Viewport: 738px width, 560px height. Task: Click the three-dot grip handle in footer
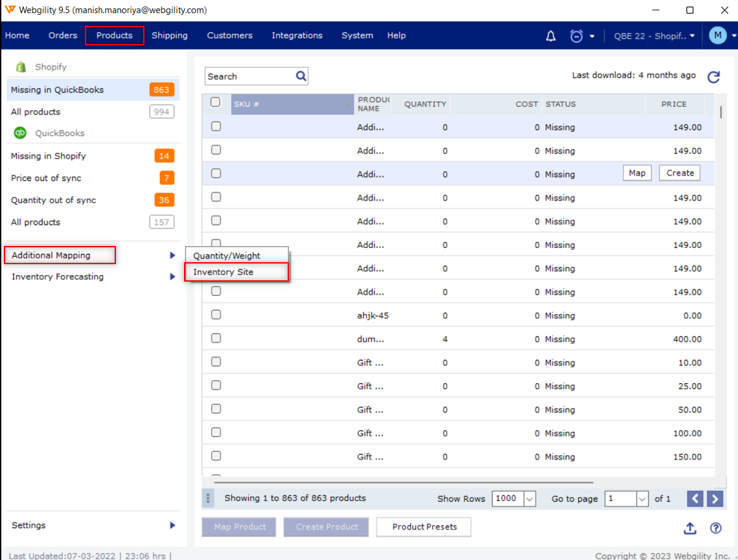pyautogui.click(x=207, y=498)
